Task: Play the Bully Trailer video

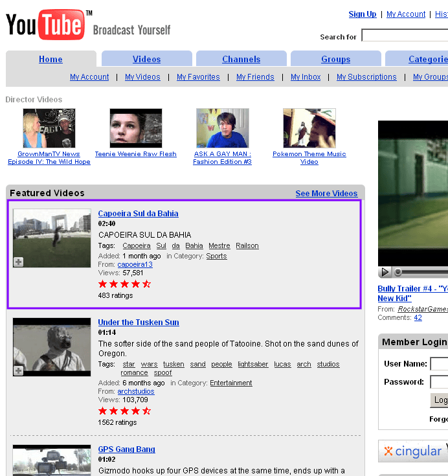Action: 385,272
